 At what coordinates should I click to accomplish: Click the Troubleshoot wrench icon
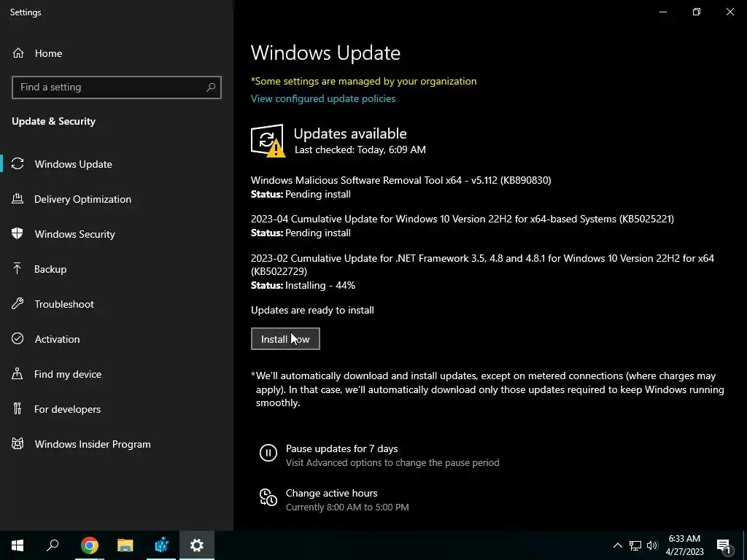click(18, 304)
